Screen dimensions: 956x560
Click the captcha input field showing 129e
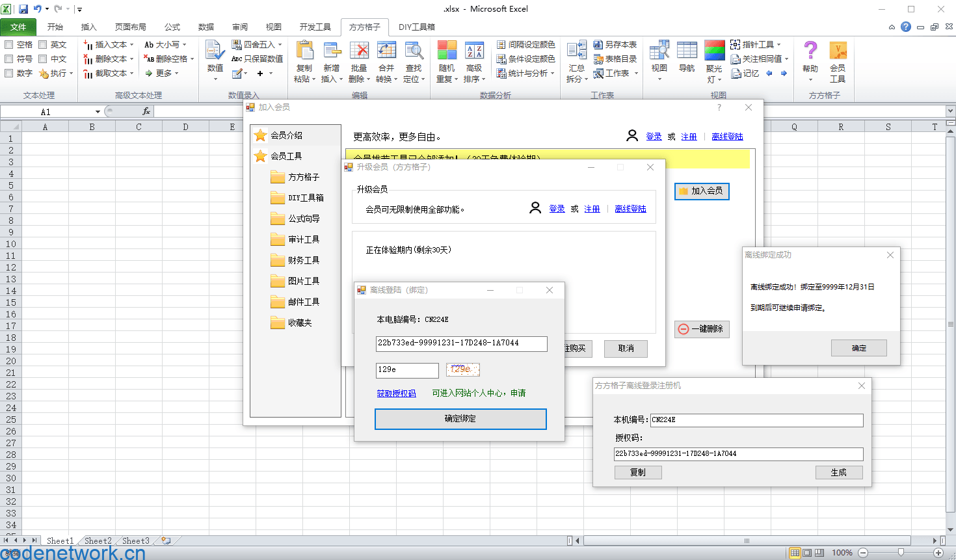(407, 370)
